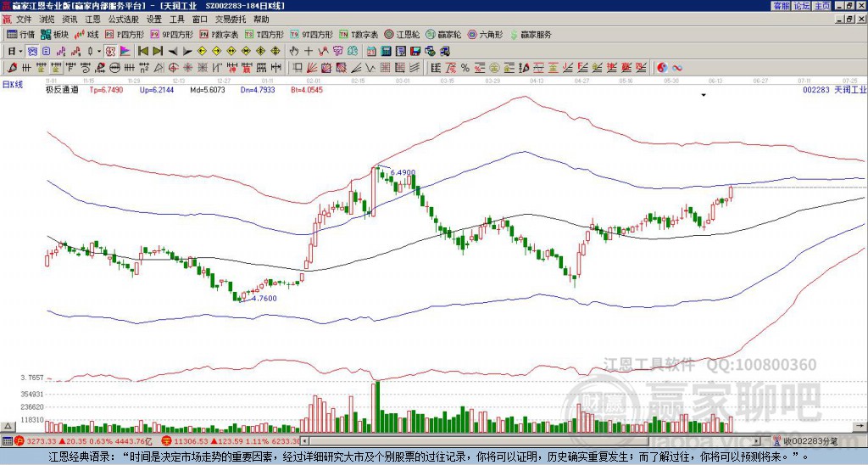Click the circle with dimension line icon
Image resolution: width=868 pixels, height=465 pixels.
[114, 68]
